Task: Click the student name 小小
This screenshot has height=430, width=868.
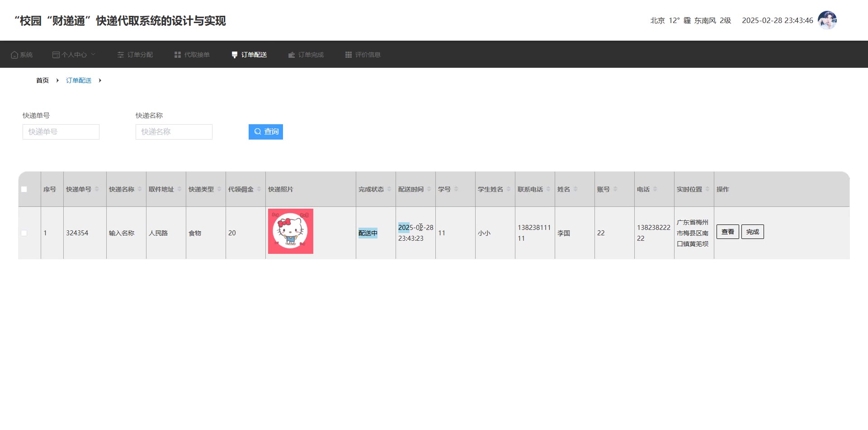Action: [484, 233]
